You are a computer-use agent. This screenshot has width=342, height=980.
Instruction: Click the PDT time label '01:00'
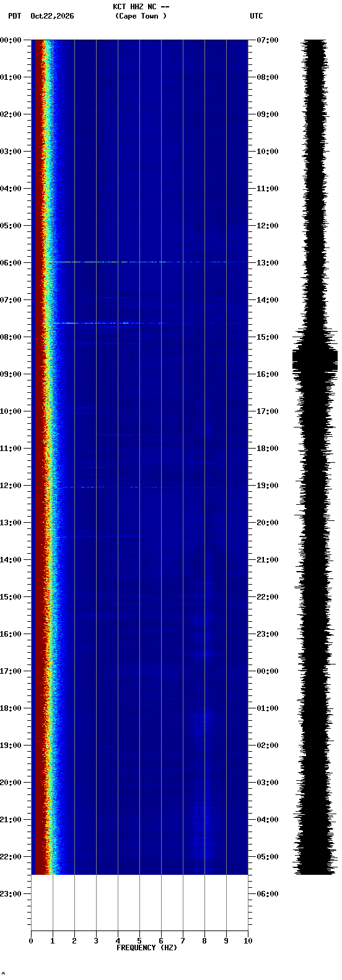tap(11, 77)
